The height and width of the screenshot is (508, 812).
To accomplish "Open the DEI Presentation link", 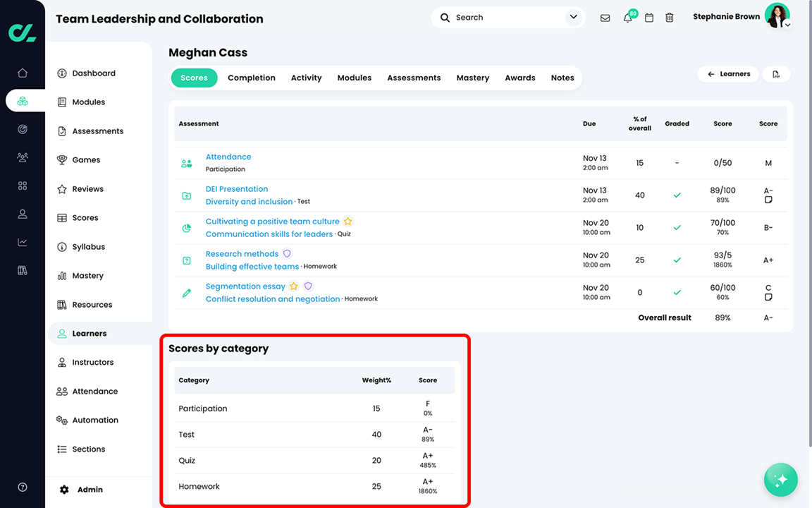I will [237, 188].
